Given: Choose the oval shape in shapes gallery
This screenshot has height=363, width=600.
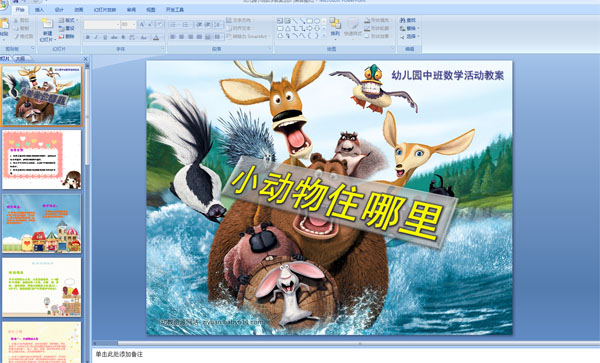Looking at the screenshot, I should [x=317, y=21].
